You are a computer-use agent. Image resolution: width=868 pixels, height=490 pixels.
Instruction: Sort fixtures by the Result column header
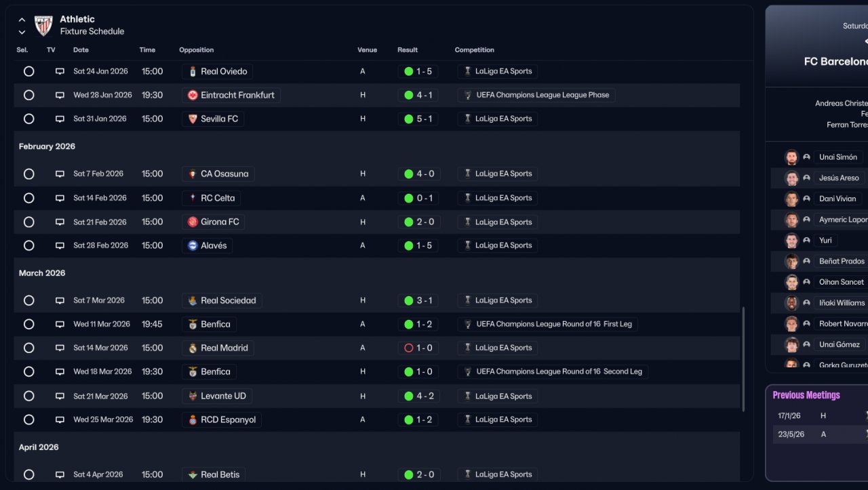tap(408, 50)
